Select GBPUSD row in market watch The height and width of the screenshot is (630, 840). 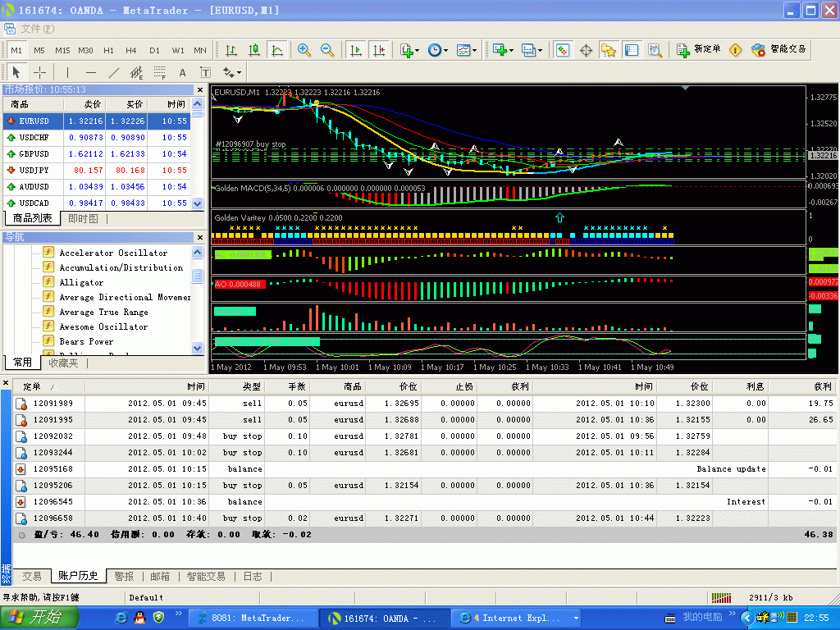[34, 153]
